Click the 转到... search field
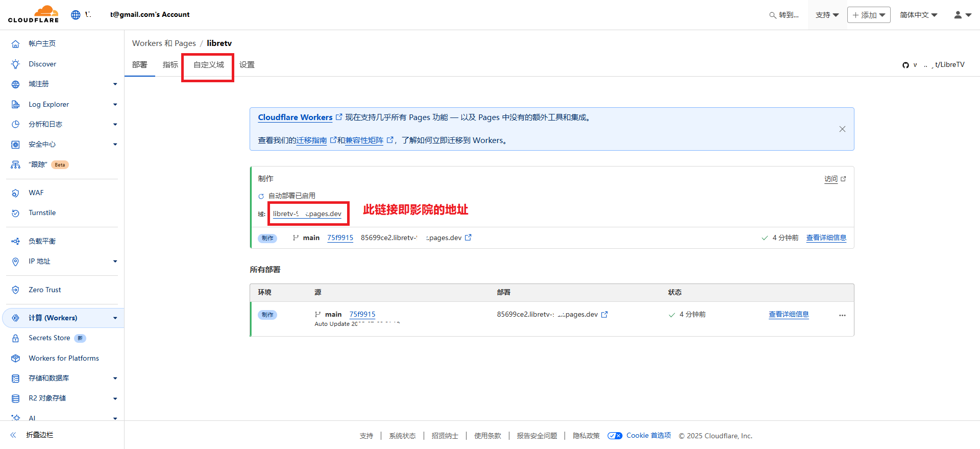The image size is (980, 449). tap(785, 15)
